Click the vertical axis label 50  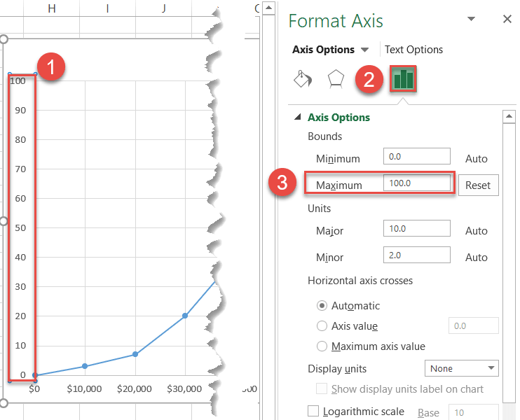[20, 228]
